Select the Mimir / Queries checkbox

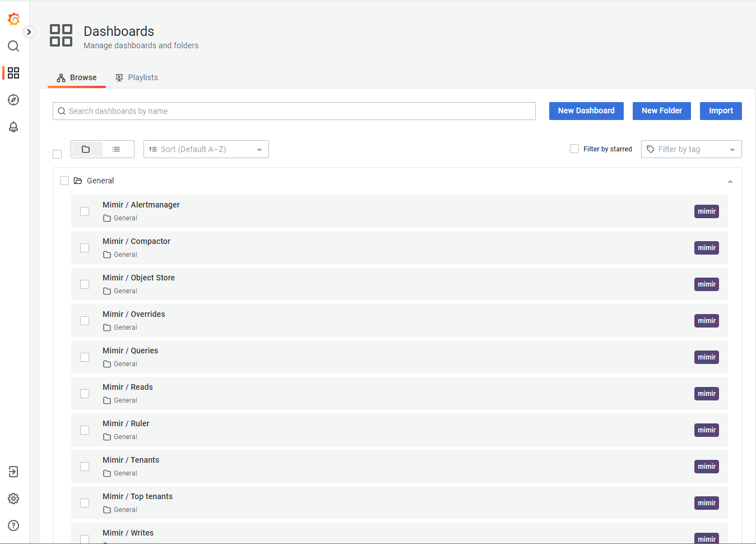(x=85, y=357)
